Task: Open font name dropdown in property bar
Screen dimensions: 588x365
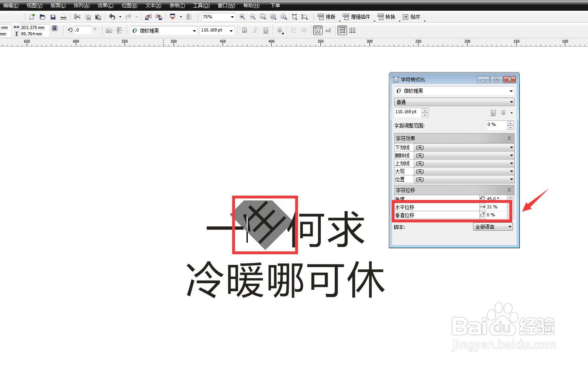Action: point(194,30)
